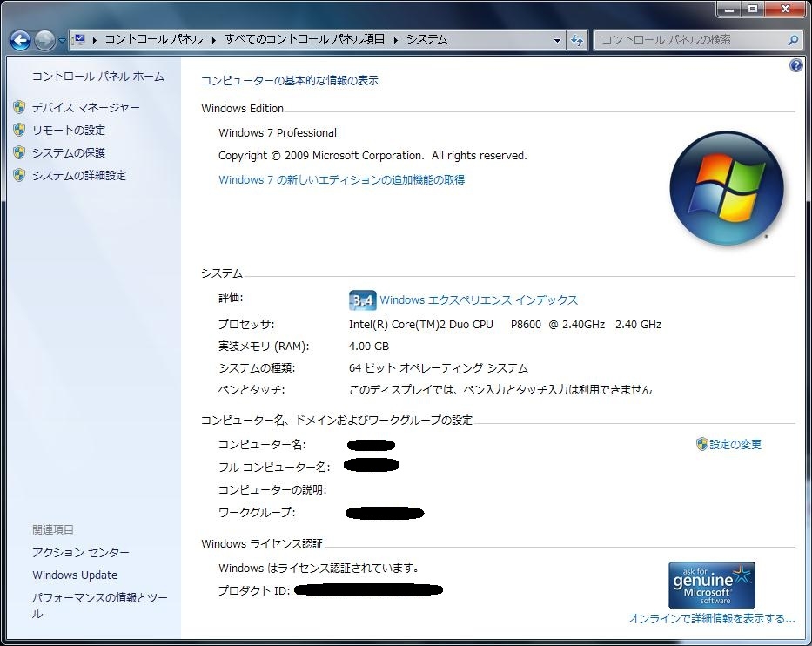Screen dimensions: 812x646
Task: Click the 3.4 experience index score badge
Action: tap(363, 300)
